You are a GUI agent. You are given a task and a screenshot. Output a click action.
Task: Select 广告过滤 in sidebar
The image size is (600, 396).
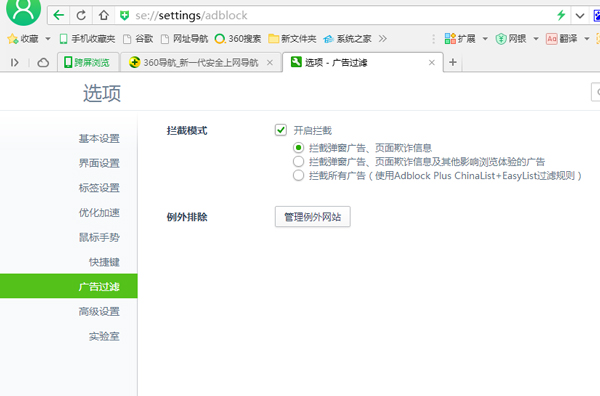coord(68,286)
